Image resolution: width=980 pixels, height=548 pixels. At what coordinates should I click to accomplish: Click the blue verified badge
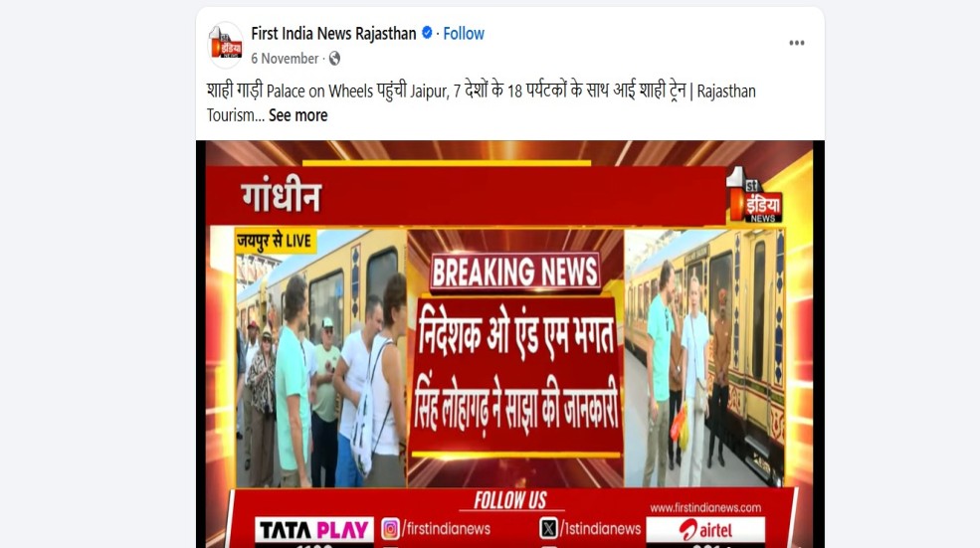(x=427, y=33)
